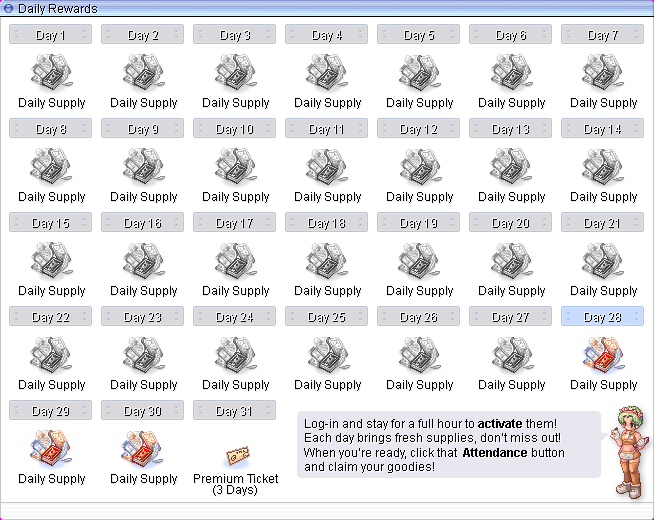Select the Day 29 Daily Supply box icon

coord(51,451)
